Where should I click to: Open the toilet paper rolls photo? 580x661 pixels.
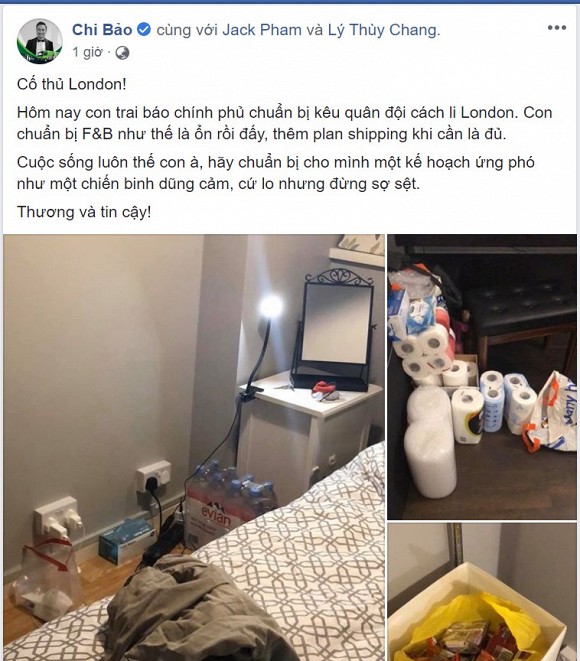coord(482,377)
